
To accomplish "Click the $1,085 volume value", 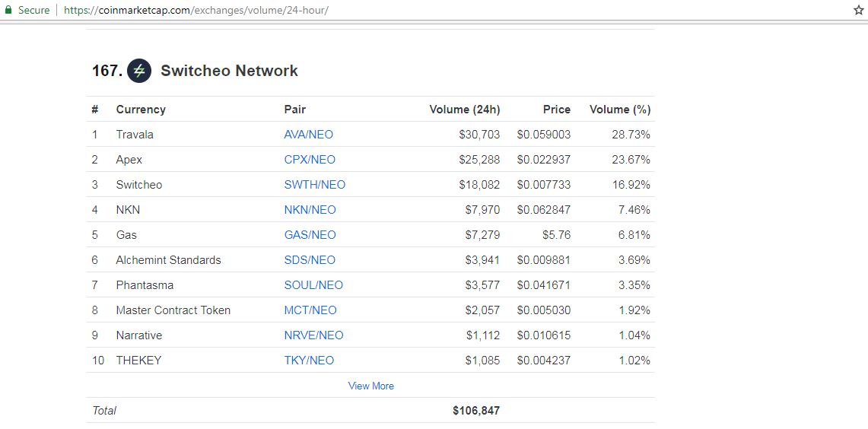I will [x=482, y=361].
